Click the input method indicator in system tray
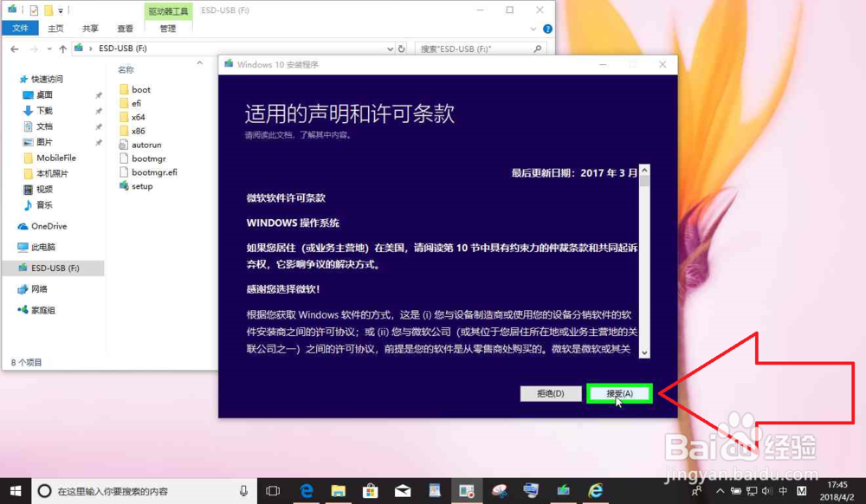The height and width of the screenshot is (504, 866). point(782,491)
